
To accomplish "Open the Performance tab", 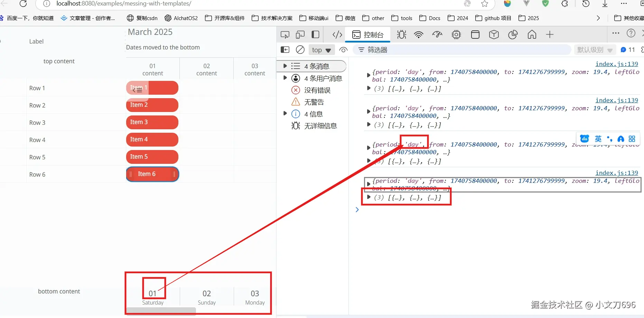I will 437,35.
